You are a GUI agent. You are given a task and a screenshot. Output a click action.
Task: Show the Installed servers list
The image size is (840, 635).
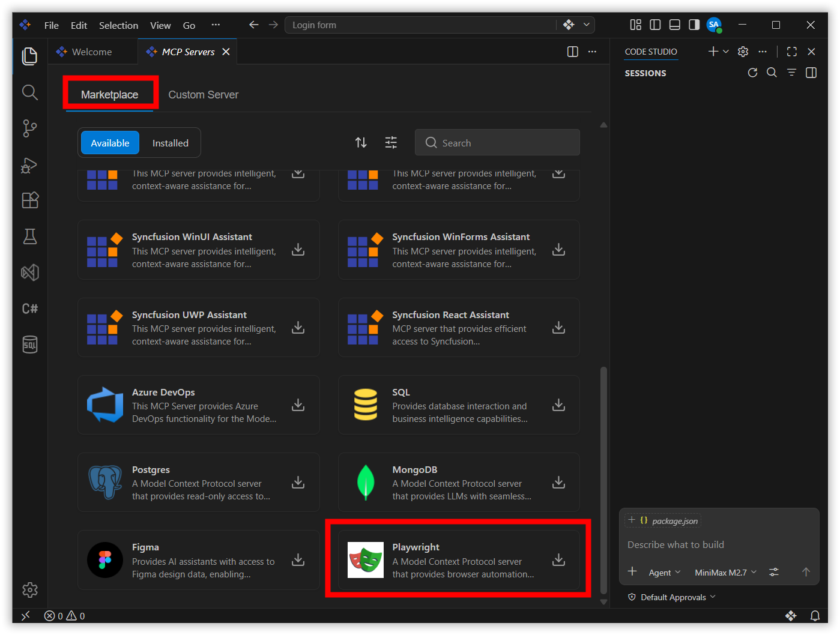170,143
